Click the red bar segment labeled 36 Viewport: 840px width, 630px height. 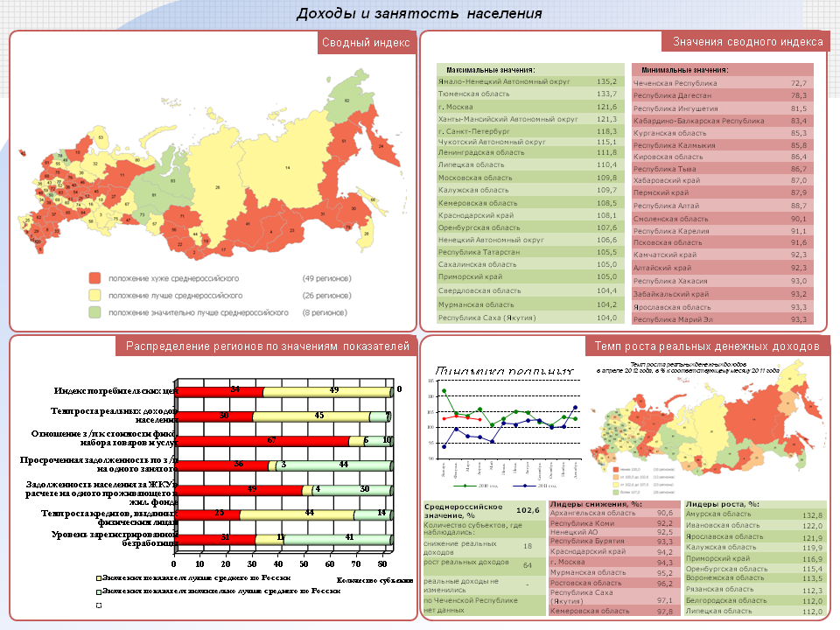click(223, 465)
